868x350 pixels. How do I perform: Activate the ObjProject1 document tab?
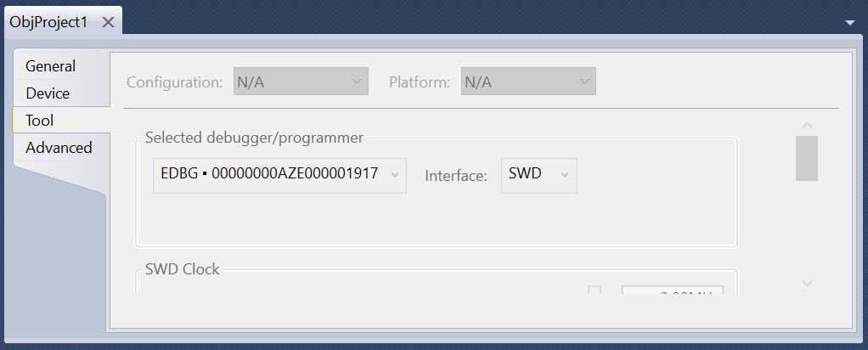(48, 22)
